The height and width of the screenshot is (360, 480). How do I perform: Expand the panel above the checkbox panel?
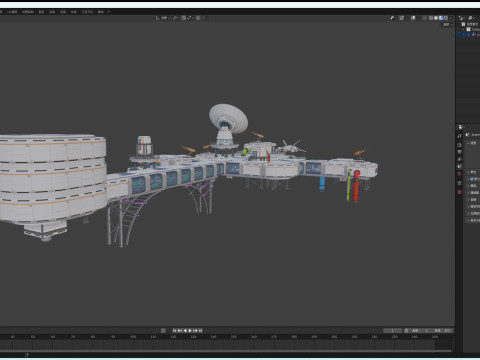click(x=468, y=172)
